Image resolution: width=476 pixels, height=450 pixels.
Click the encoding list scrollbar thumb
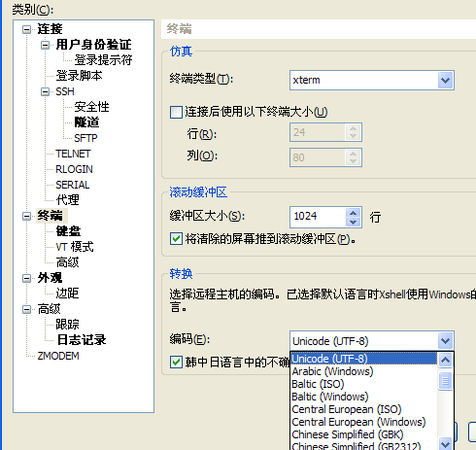click(x=446, y=381)
